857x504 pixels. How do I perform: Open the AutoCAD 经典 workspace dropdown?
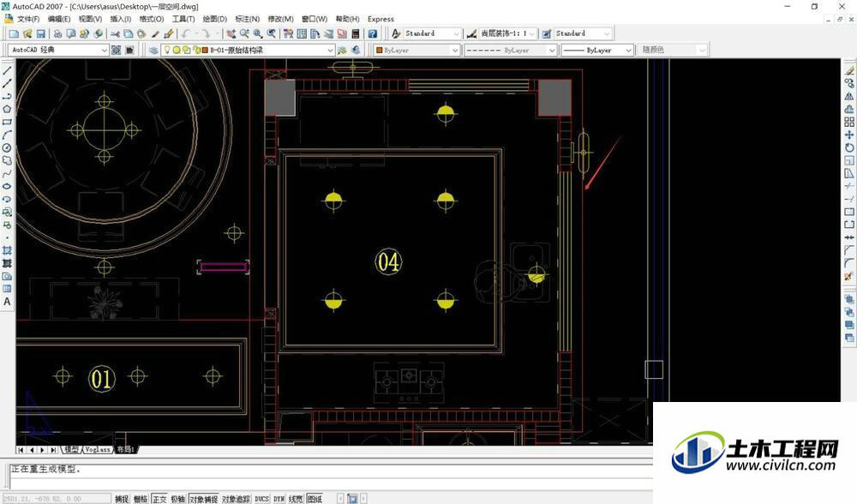point(104,50)
